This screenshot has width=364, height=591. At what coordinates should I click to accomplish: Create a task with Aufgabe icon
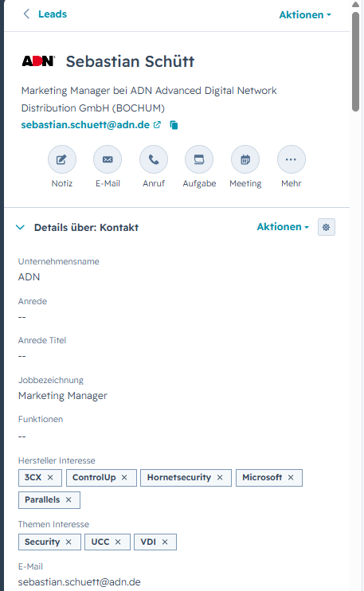[199, 159]
